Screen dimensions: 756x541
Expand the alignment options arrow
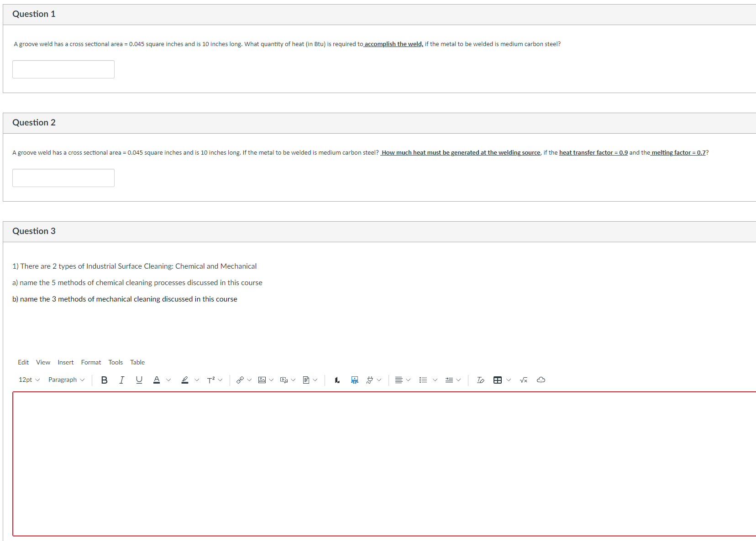pyautogui.click(x=408, y=380)
